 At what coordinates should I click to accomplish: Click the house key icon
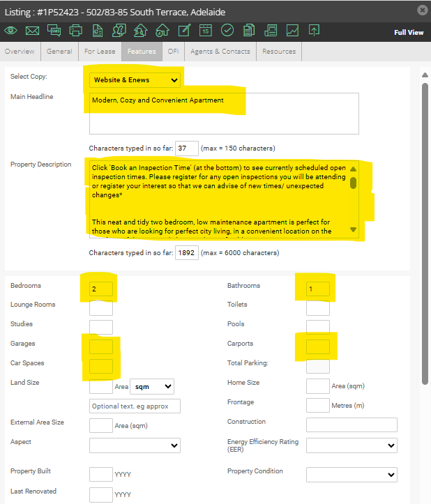pyautogui.click(x=162, y=31)
